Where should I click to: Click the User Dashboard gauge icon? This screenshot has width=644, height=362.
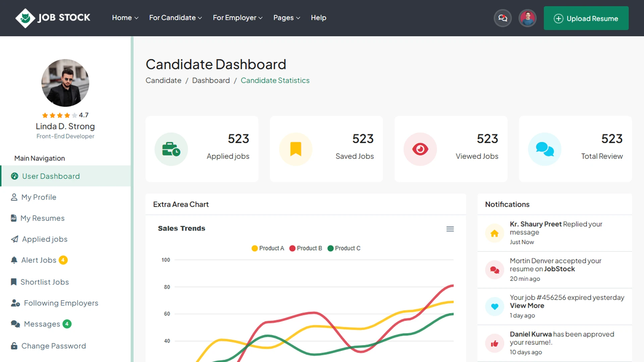click(x=14, y=176)
